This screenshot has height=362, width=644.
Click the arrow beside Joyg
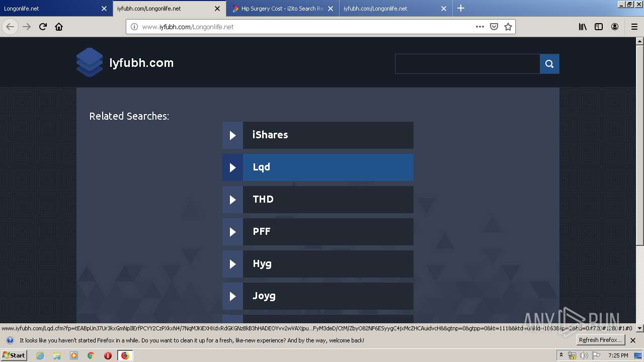[x=232, y=296]
